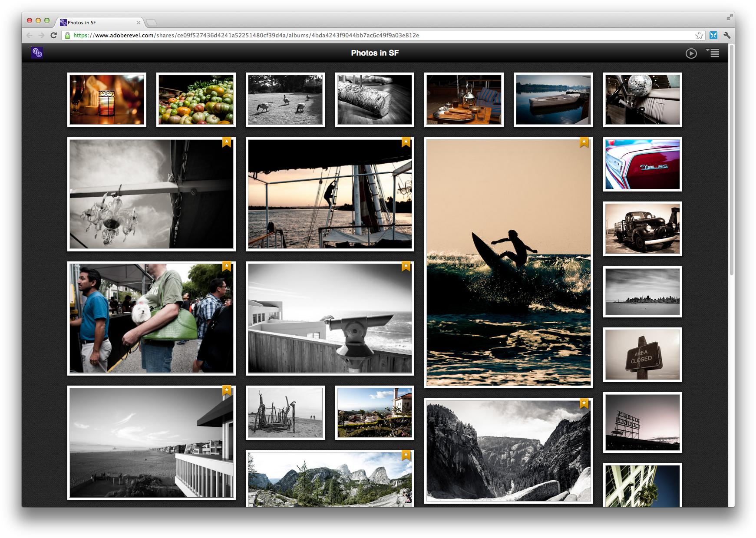Click the blue extension icon beside the omnibox
The image size is (756, 538).
tap(713, 35)
